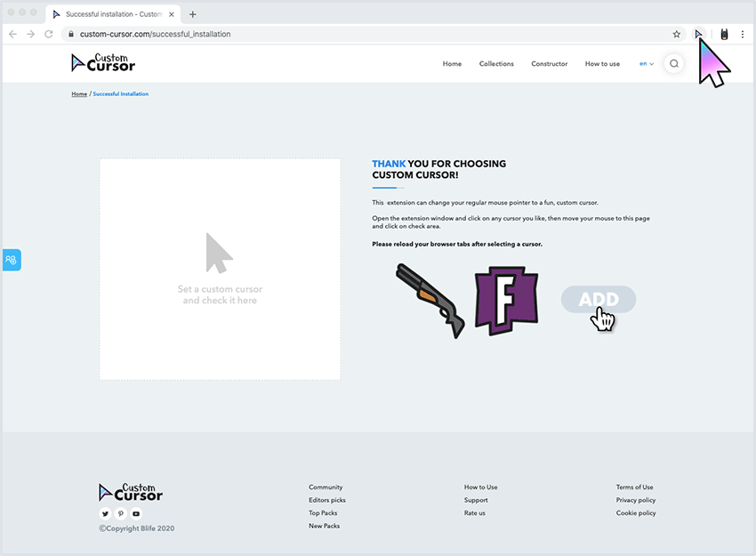This screenshot has height=556, width=756.
Task: Open Chrome's three-dot menu
Action: (743, 34)
